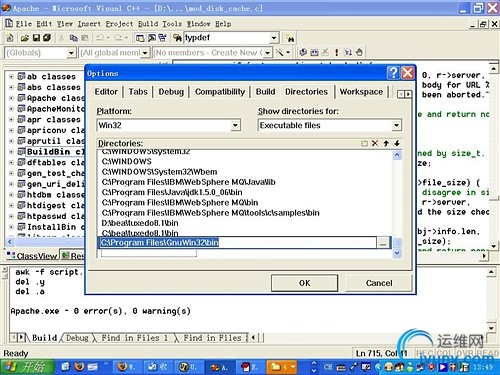Click the red Delete directory icon
This screenshot has width=500, height=375.
(375, 143)
